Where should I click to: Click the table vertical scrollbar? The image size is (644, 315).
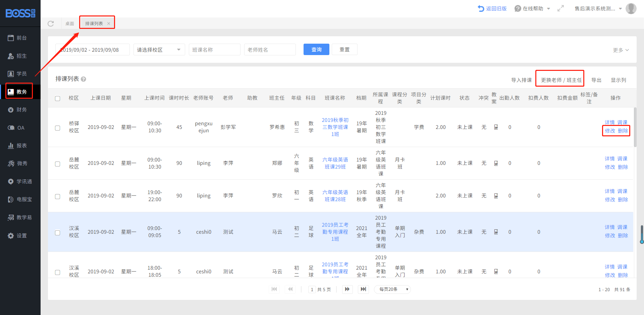pos(635,127)
